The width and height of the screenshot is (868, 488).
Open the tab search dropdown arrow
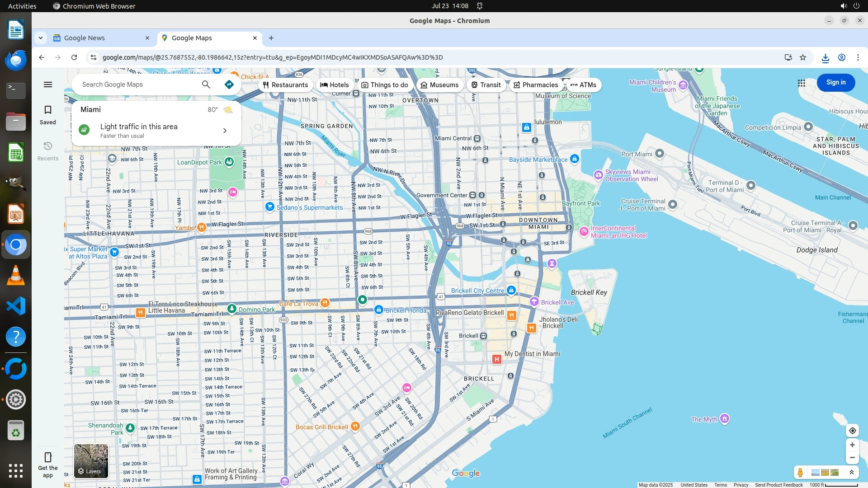pos(41,38)
